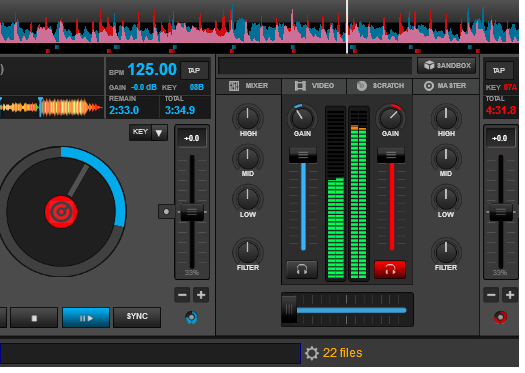Screen dimensions: 525x373
Task: Select the SCRATCH tab
Action: pos(380,86)
